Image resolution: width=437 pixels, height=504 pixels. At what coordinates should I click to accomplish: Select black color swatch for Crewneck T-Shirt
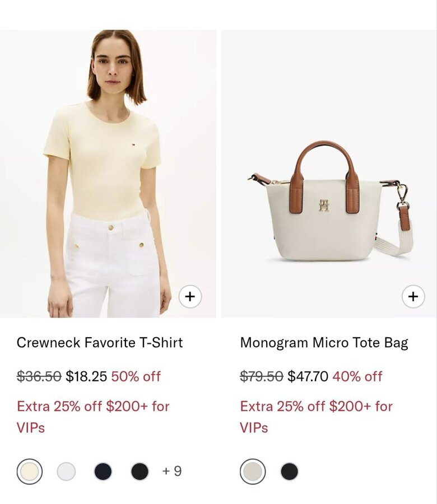140,472
